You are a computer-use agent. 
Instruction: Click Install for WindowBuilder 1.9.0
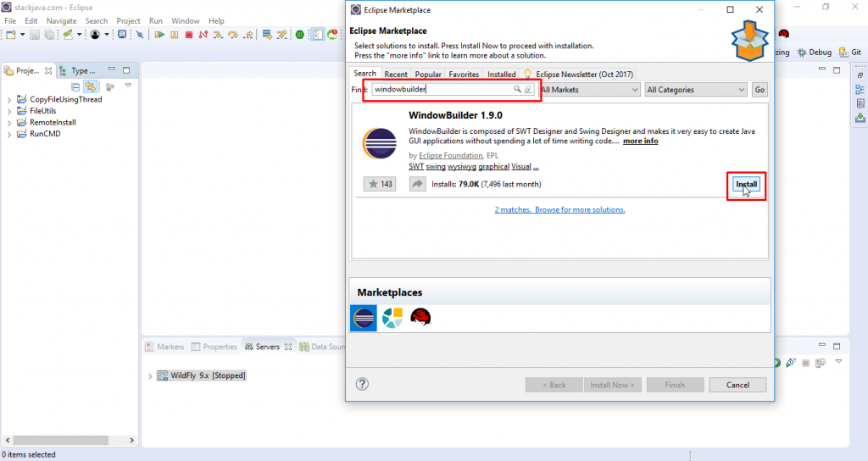746,184
